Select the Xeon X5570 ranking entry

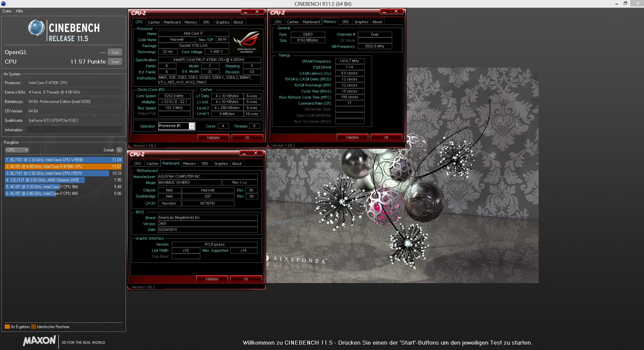63,173
